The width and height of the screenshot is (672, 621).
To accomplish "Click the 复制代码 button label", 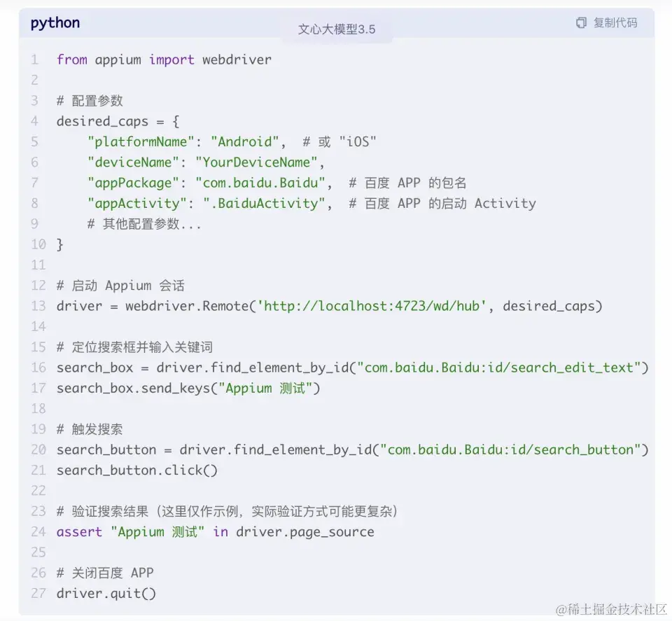I will click(615, 22).
